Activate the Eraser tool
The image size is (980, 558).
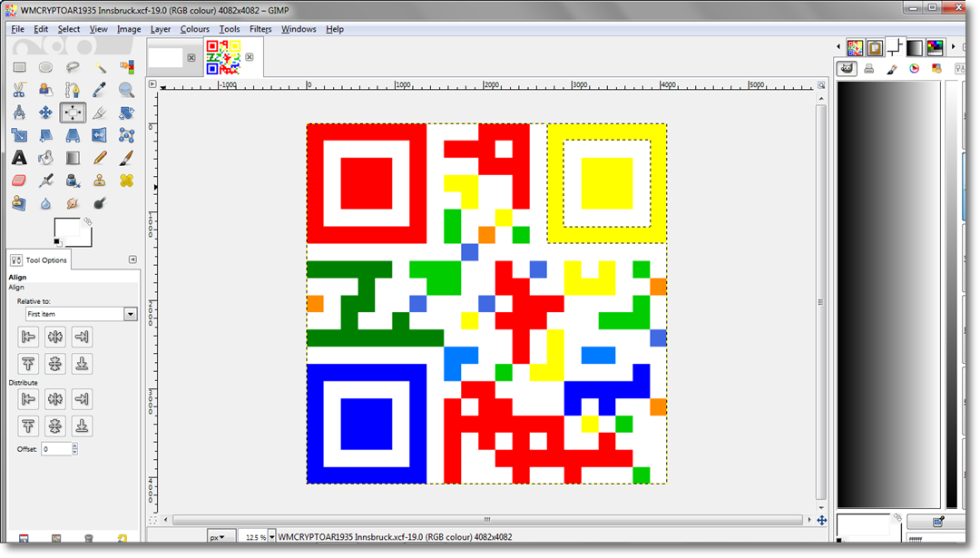(x=19, y=181)
